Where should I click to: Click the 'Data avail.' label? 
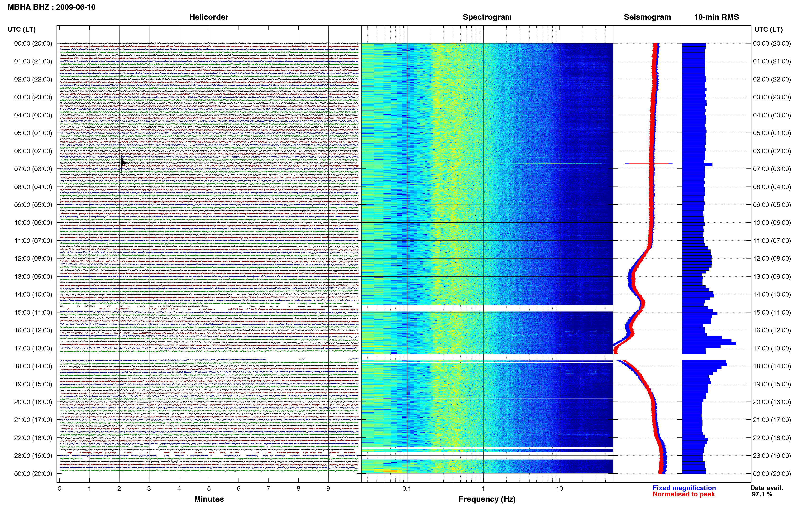(767, 488)
